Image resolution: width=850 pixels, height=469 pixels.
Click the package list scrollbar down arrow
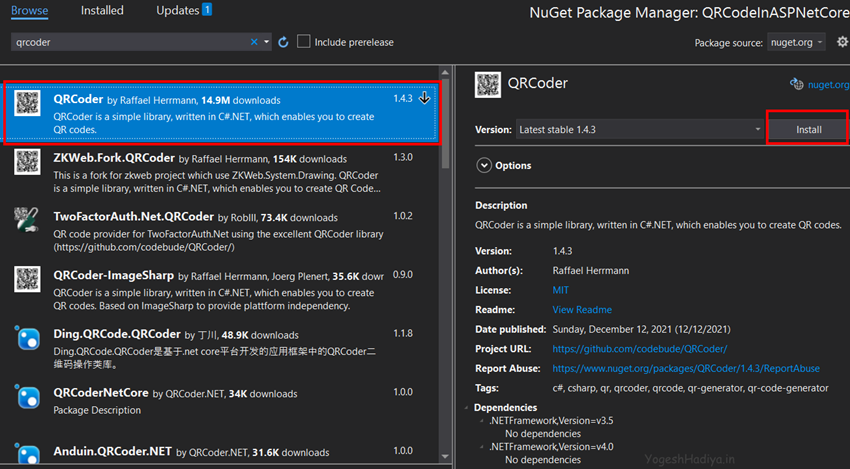tap(446, 457)
